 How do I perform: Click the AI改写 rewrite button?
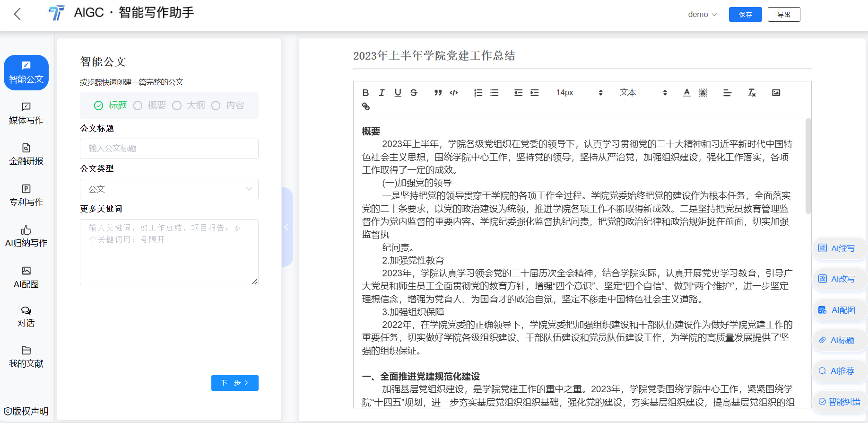coord(839,279)
